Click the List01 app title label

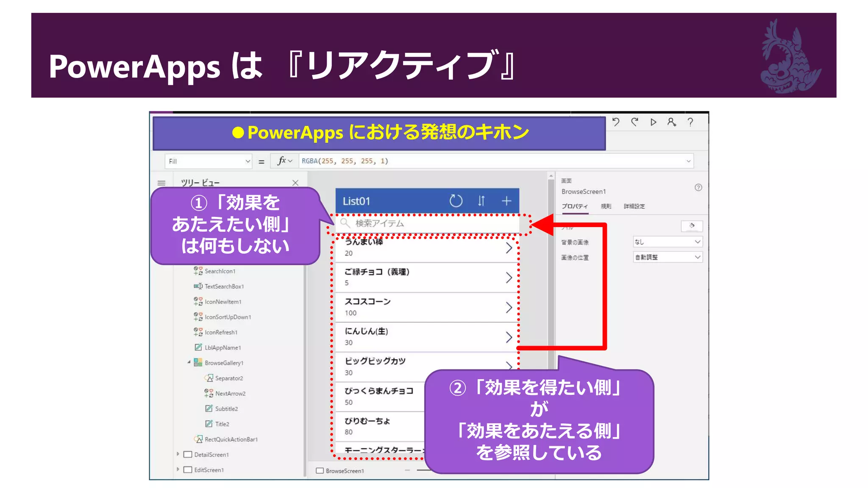356,201
